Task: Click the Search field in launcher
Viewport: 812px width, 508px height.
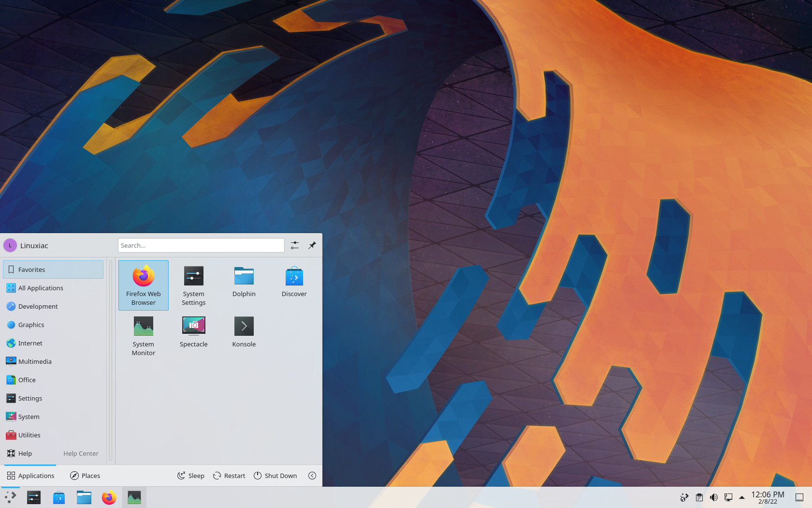Action: [201, 245]
